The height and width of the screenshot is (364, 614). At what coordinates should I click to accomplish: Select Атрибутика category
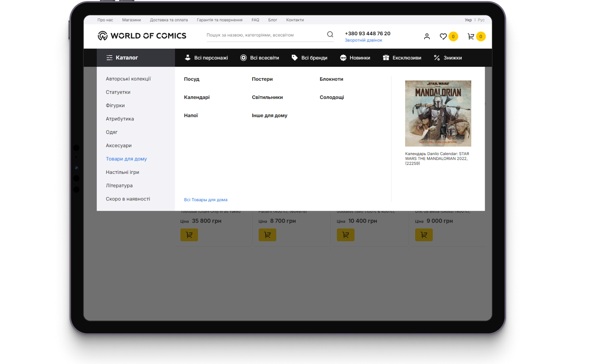coord(120,119)
